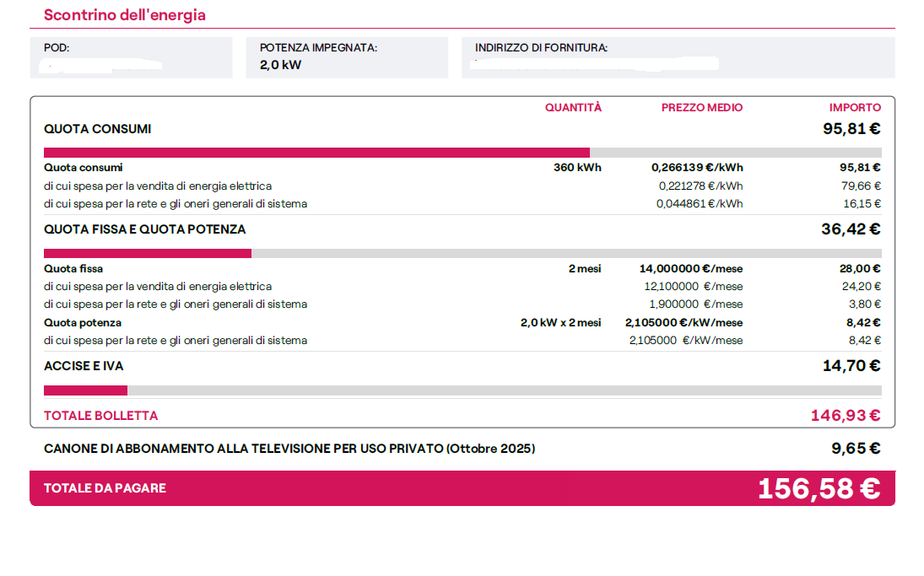Select the 14,70 € taxes amount
924x576 pixels.
click(x=851, y=366)
